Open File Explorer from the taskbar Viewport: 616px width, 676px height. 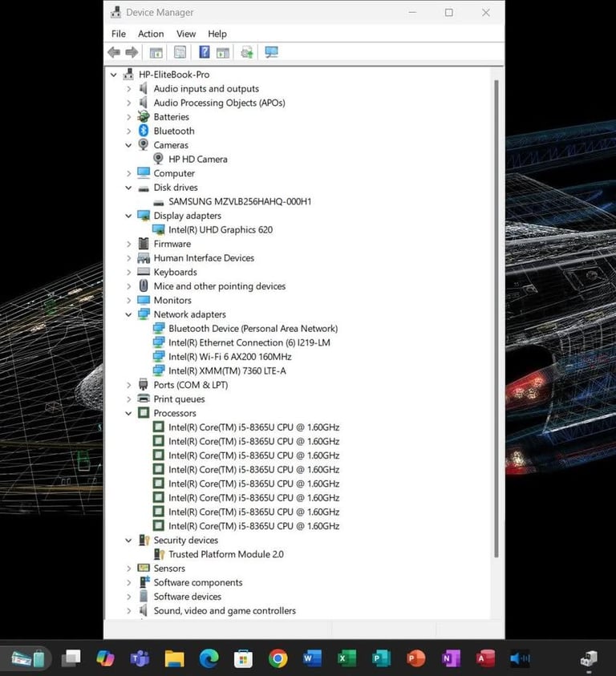coord(174,658)
